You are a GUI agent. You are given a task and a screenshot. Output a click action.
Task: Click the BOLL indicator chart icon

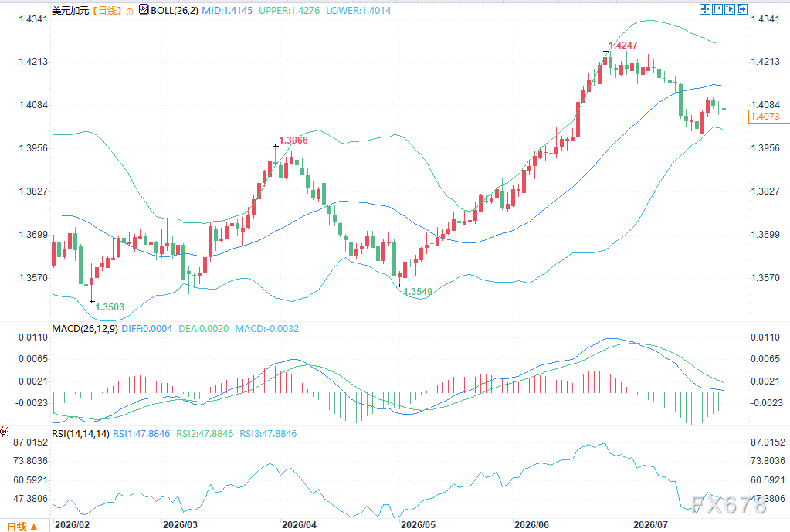point(144,9)
